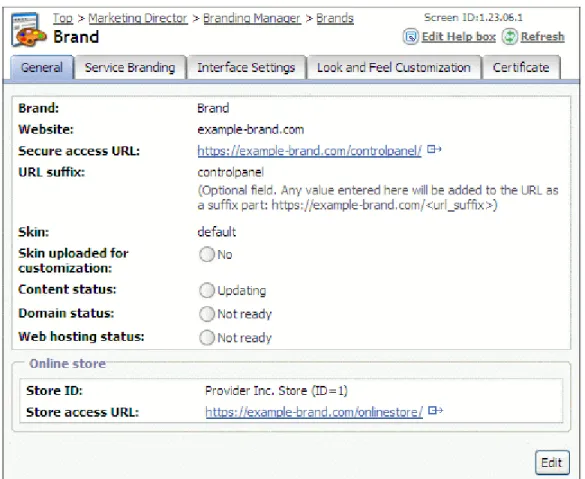Switch to the Service Branding tab
Viewport: 585px width, 479px height.
click(130, 68)
